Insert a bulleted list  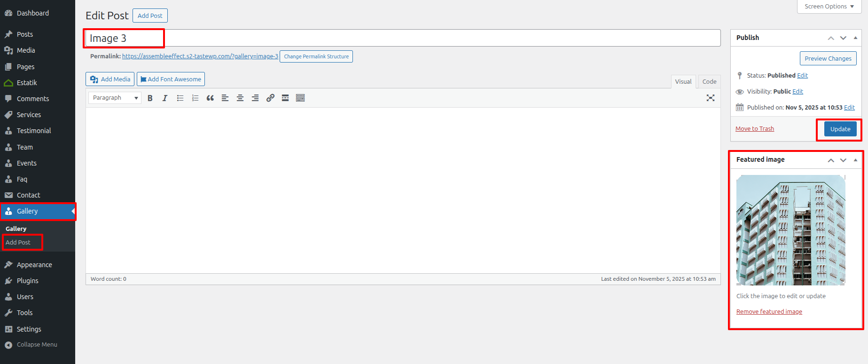pyautogui.click(x=180, y=98)
